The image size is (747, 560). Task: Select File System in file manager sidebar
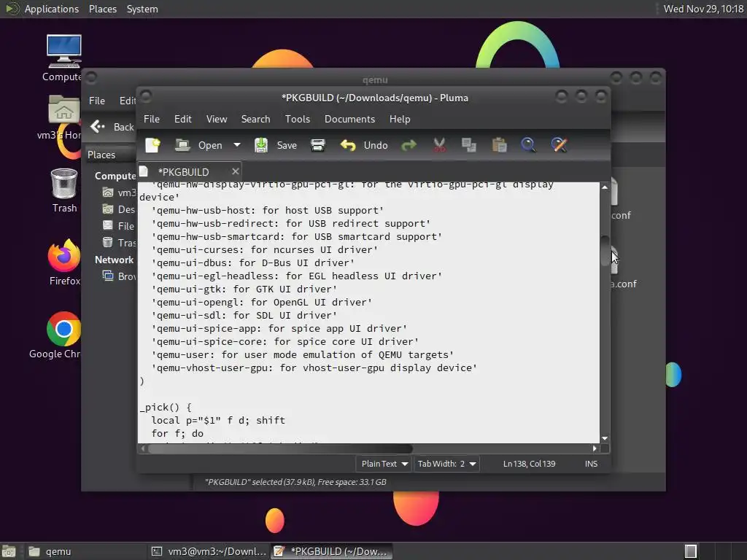pyautogui.click(x=119, y=226)
